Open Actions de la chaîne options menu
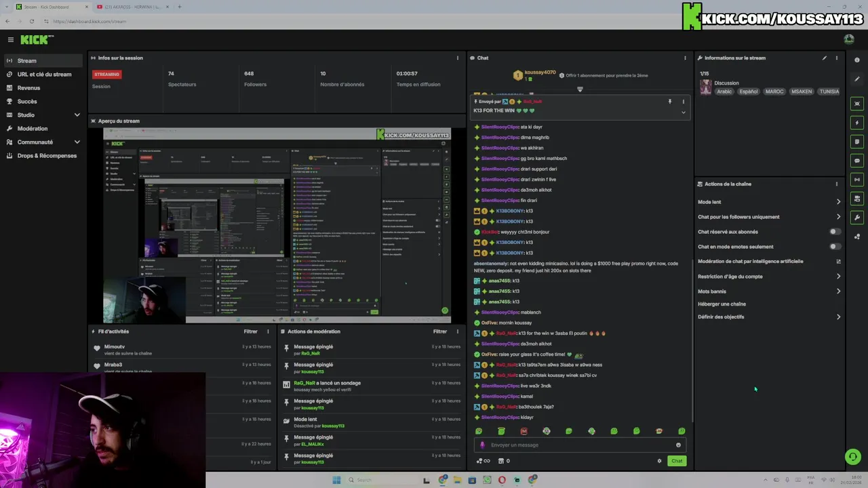This screenshot has height=488, width=868. pyautogui.click(x=836, y=184)
